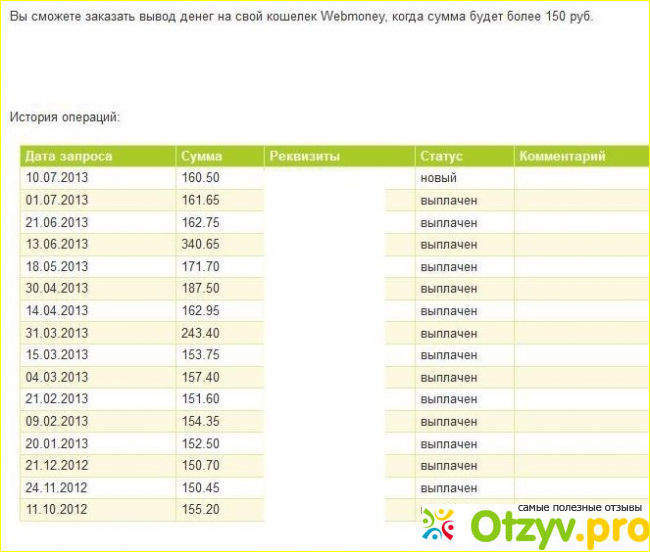Select the amount 155.20

[x=200, y=510]
